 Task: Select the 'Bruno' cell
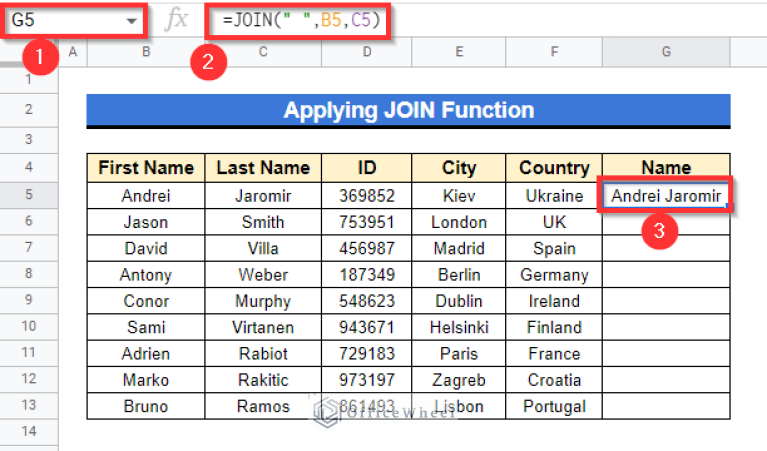[146, 406]
